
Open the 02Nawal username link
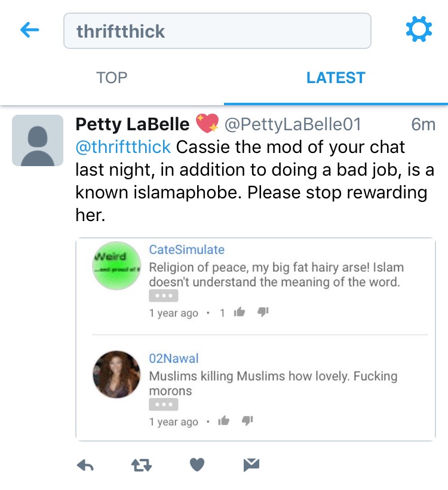173,359
